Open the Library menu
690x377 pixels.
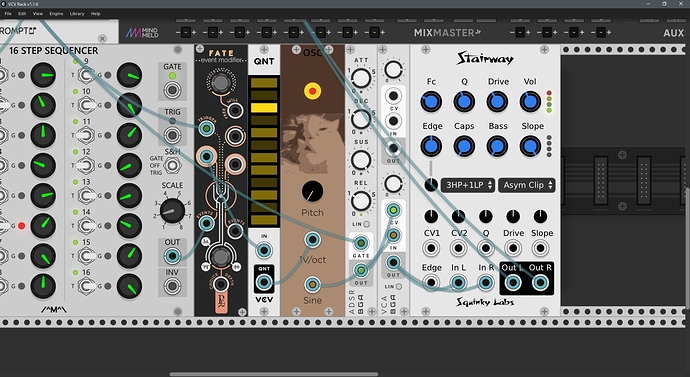pyautogui.click(x=77, y=14)
